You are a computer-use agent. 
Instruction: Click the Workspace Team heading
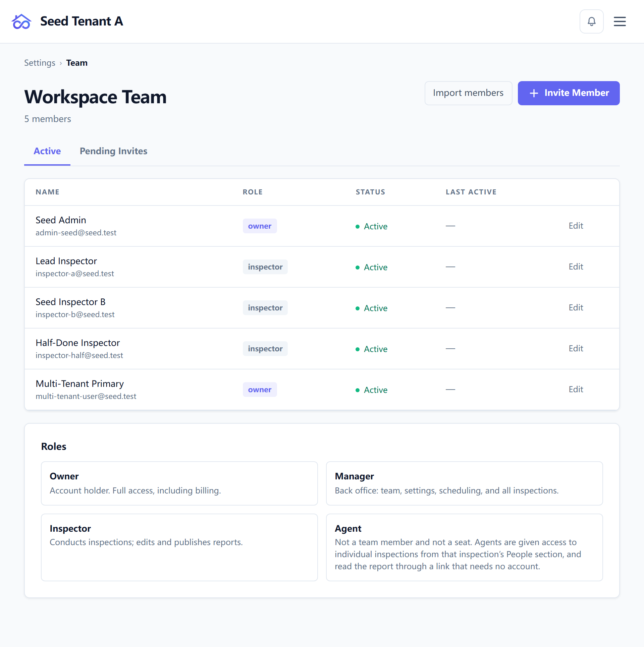click(95, 97)
